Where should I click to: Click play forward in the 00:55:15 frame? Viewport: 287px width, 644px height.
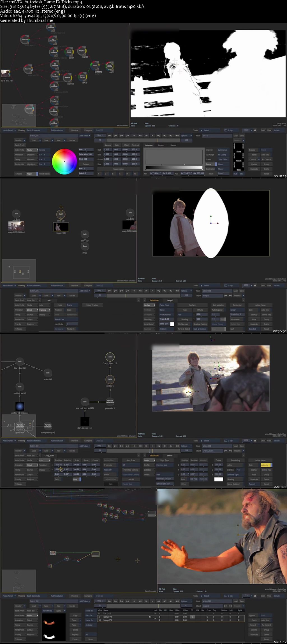152,446
